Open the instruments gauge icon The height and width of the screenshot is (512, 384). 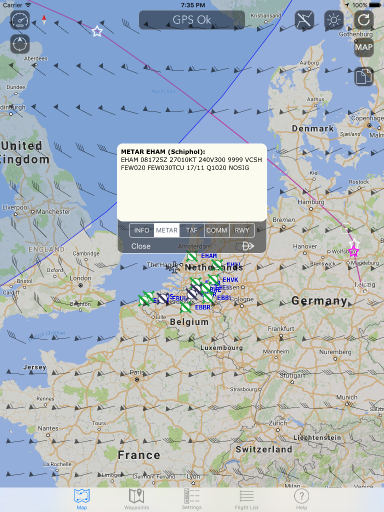(x=20, y=20)
